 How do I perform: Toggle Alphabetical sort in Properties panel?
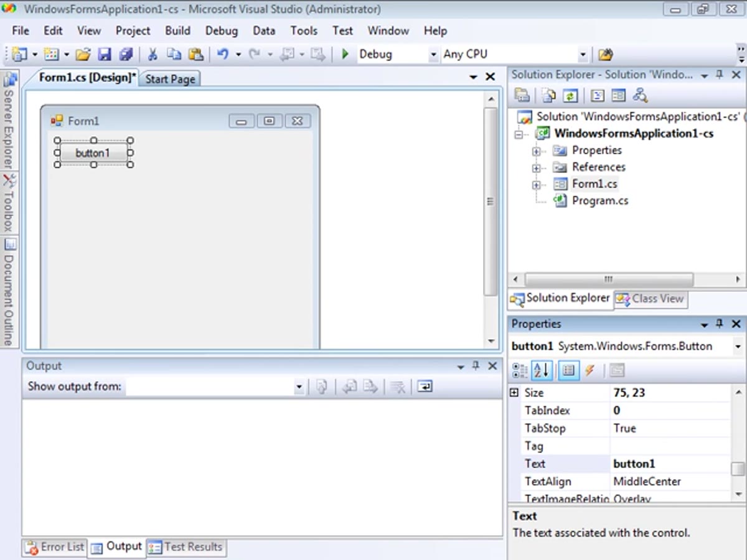541,370
